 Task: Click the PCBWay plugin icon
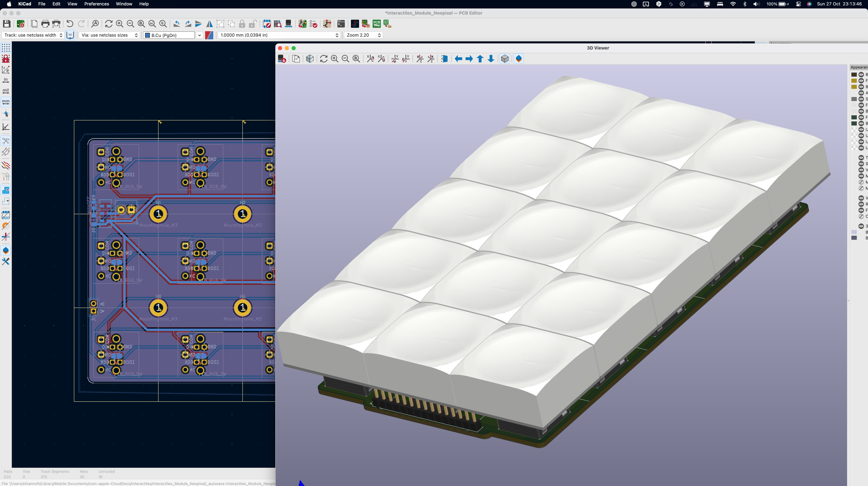[376, 24]
